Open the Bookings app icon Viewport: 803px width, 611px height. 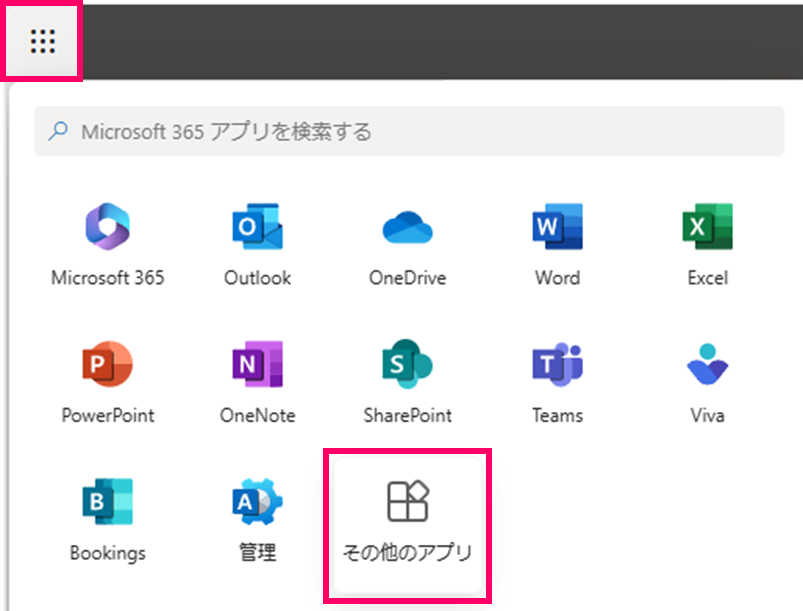(108, 501)
